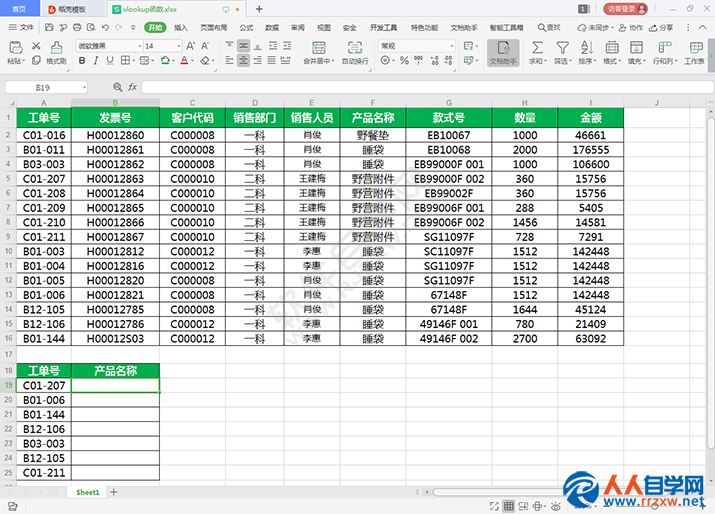Add a new sheet with the plus button
The width and height of the screenshot is (715, 514).
click(x=114, y=492)
